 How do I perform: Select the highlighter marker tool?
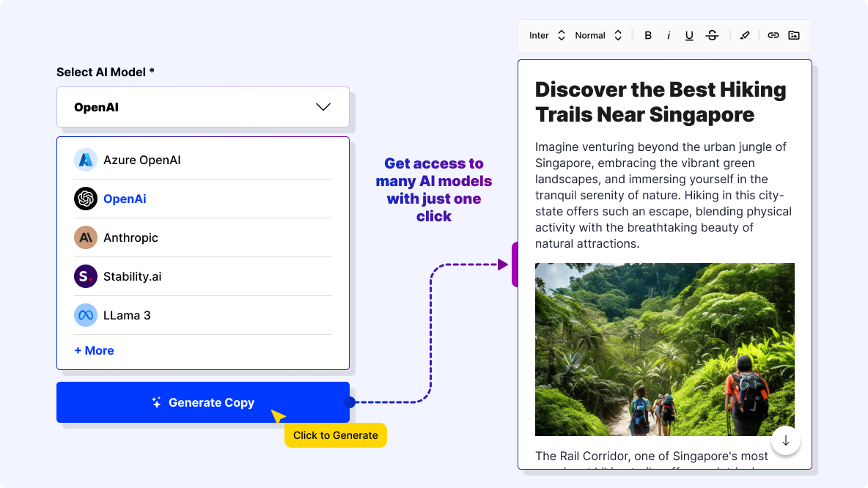coord(745,35)
